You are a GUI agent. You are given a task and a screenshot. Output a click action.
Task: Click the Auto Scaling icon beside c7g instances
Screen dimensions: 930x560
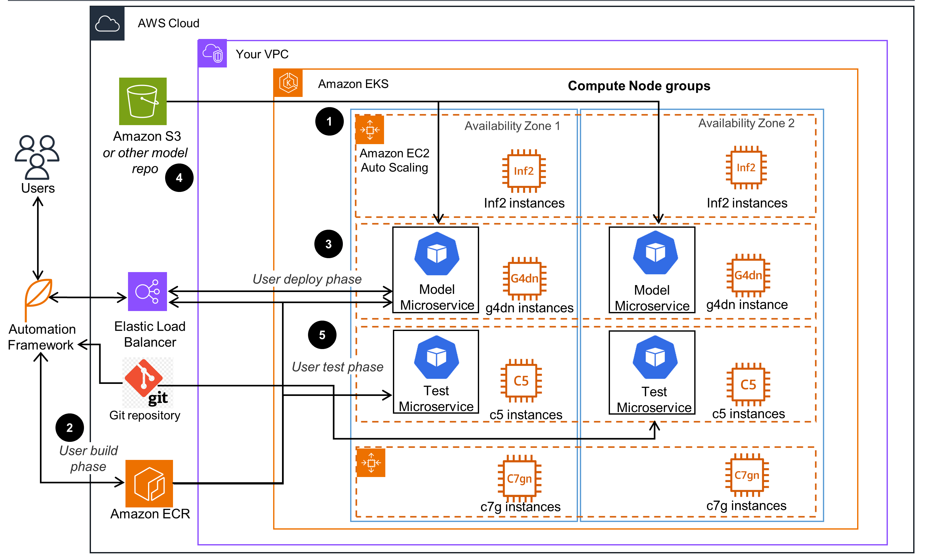click(x=371, y=463)
